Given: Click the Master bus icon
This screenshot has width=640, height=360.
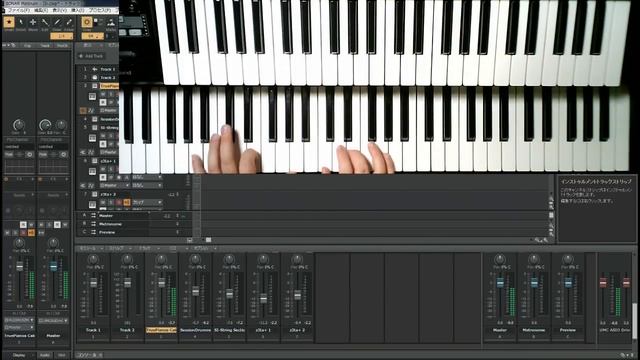Looking at the screenshot, I should point(93,216).
